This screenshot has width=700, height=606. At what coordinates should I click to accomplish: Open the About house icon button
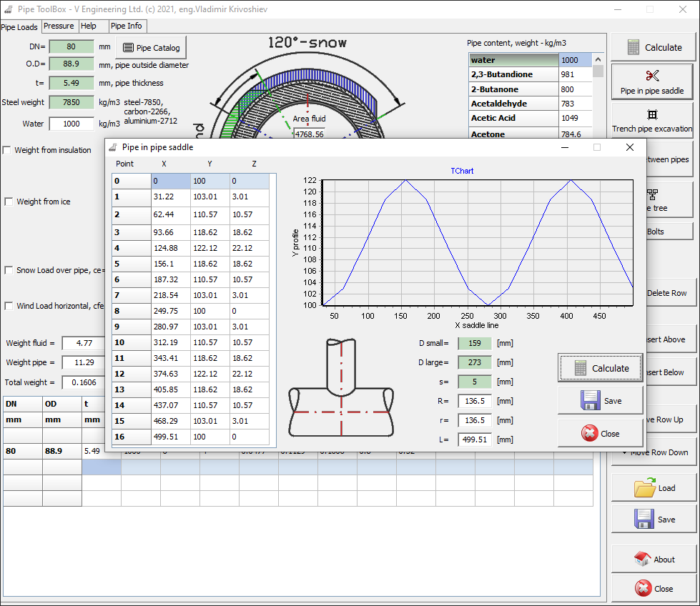point(654,560)
